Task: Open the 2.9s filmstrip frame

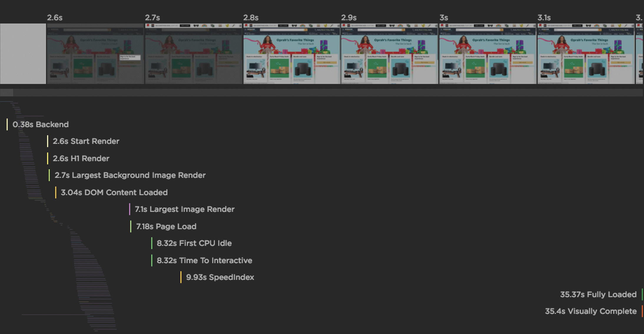Action: point(389,54)
